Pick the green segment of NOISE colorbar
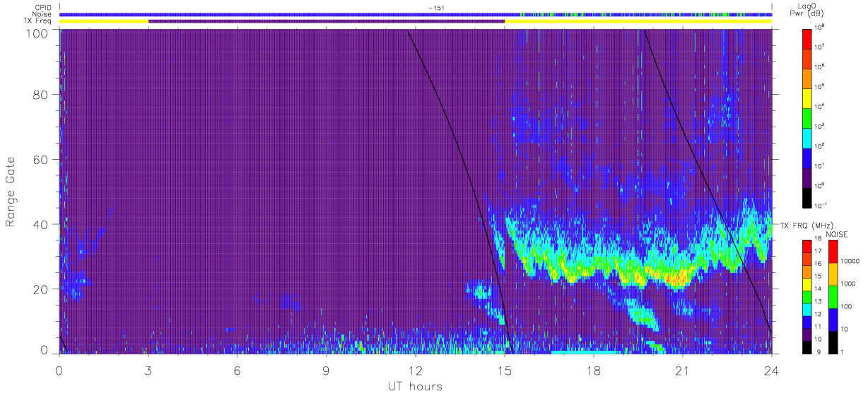 (x=833, y=296)
